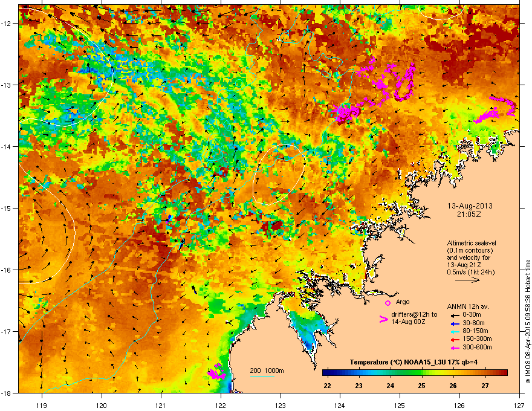Click the longitude axis label 121

pos(161,405)
